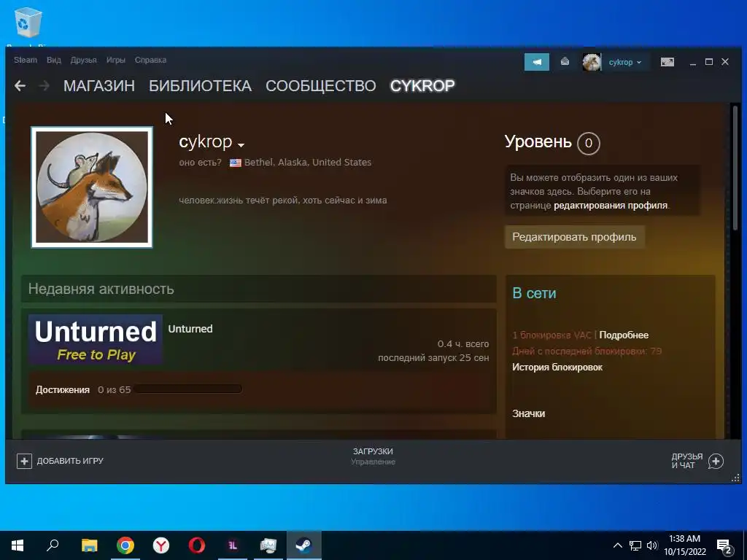Switch to Big Picture mode icon
The width and height of the screenshot is (747, 560).
(667, 62)
